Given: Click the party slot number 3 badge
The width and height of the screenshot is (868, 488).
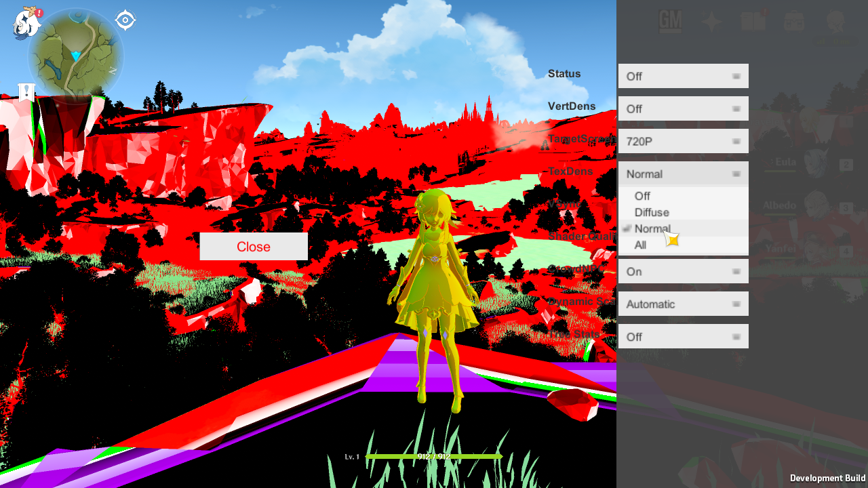Looking at the screenshot, I should (x=846, y=208).
